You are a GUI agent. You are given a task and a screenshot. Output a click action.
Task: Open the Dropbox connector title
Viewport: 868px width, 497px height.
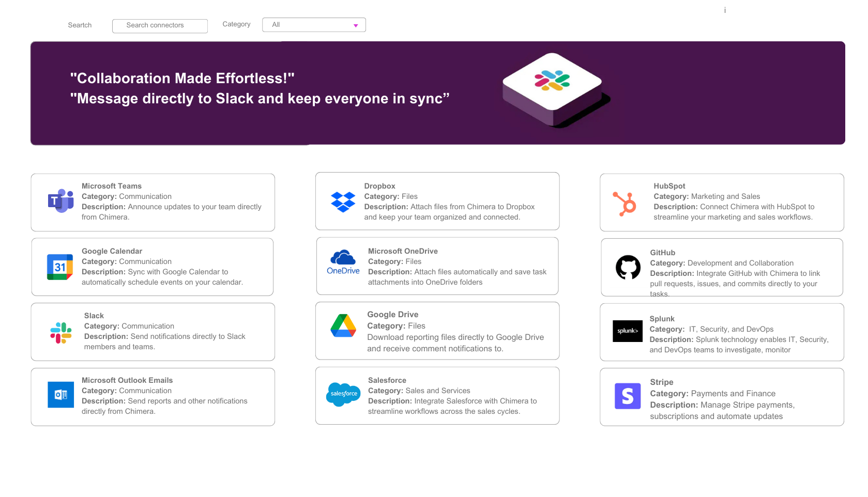379,186
